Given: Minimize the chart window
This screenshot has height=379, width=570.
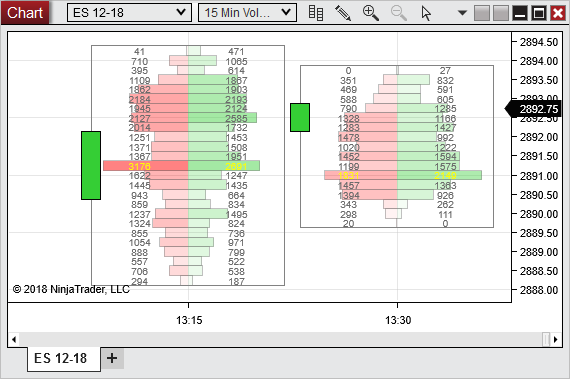Looking at the screenshot, I should click(520, 13).
